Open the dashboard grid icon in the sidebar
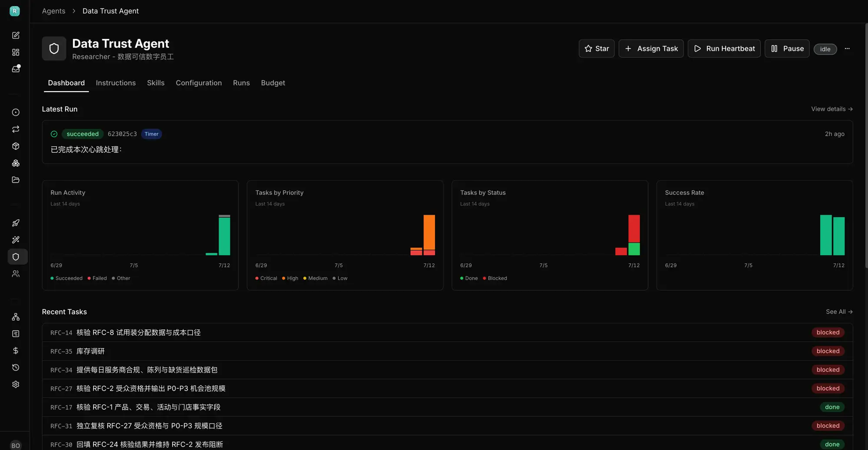Viewport: 868px width, 450px height. [x=16, y=52]
